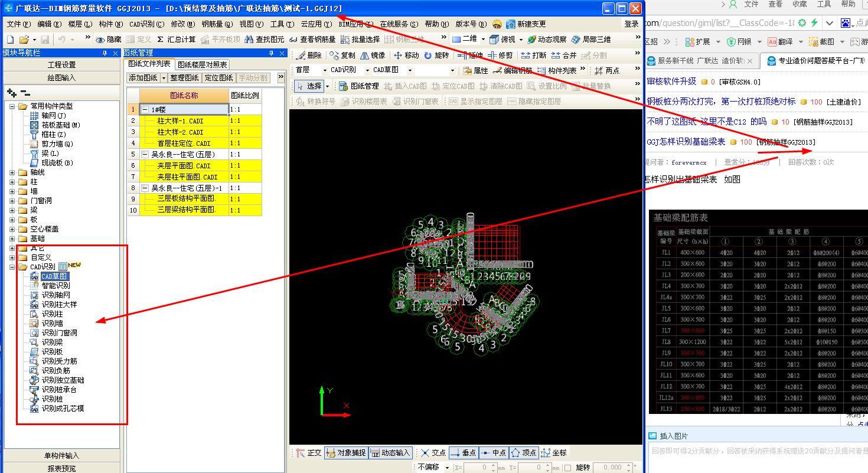Toggle 交点 intersection snap
868x473 pixels.
(x=433, y=453)
